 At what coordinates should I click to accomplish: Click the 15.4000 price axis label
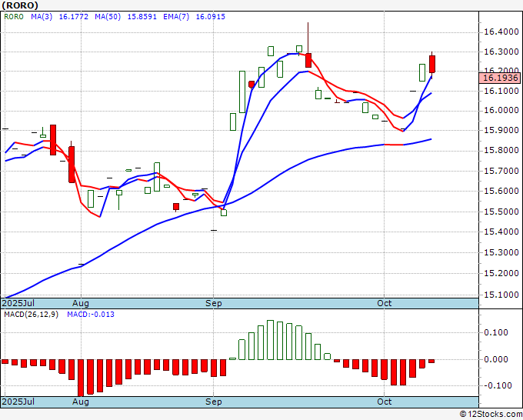click(x=501, y=232)
